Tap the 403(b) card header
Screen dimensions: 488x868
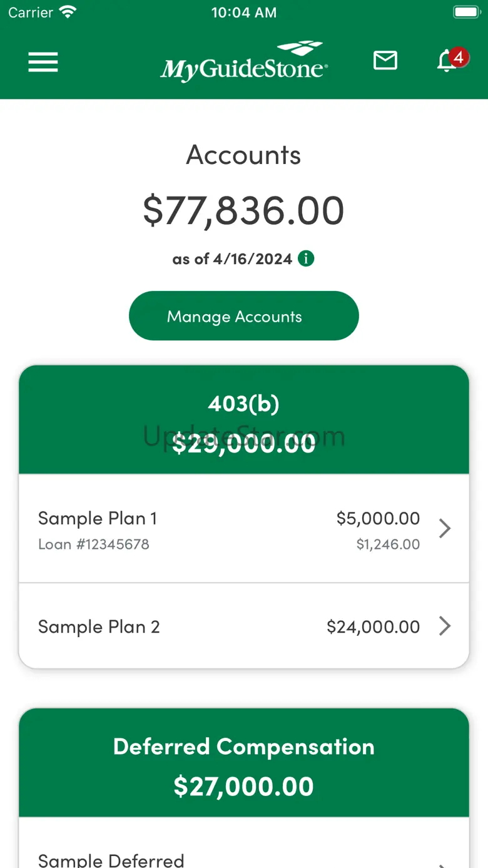click(x=244, y=420)
